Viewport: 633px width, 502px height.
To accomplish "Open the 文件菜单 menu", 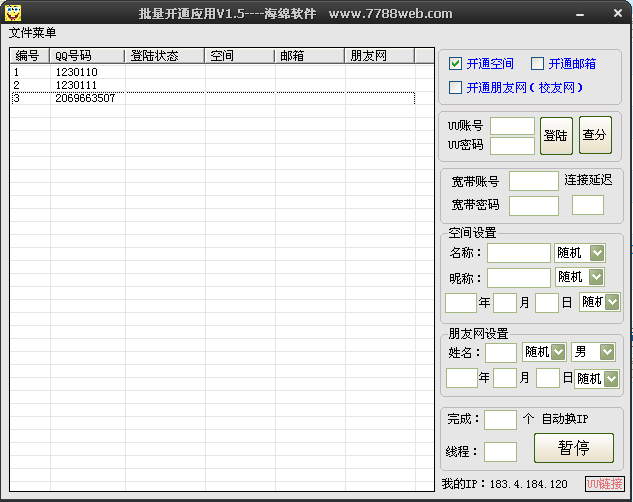I will tap(32, 33).
